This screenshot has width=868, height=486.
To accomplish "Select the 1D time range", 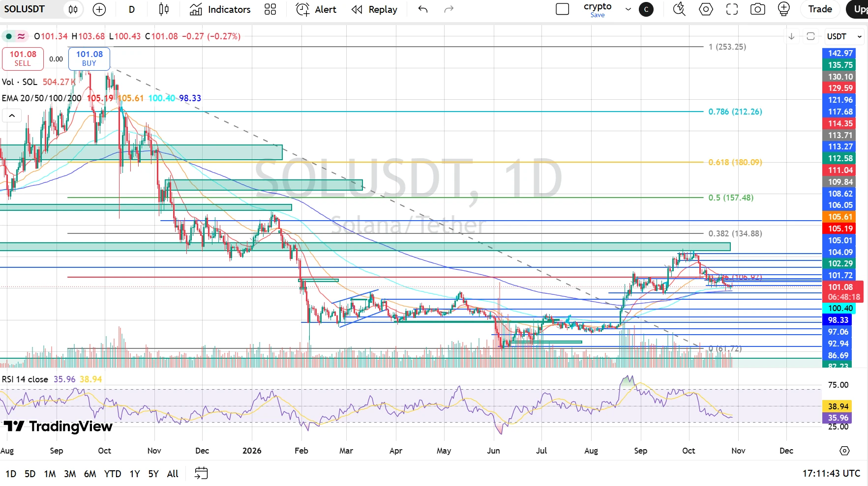I will click(x=11, y=474).
